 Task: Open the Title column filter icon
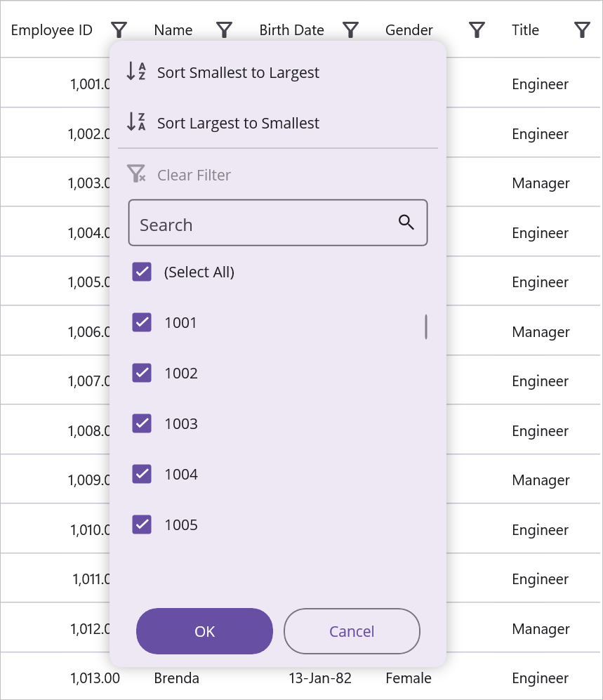pyautogui.click(x=582, y=29)
